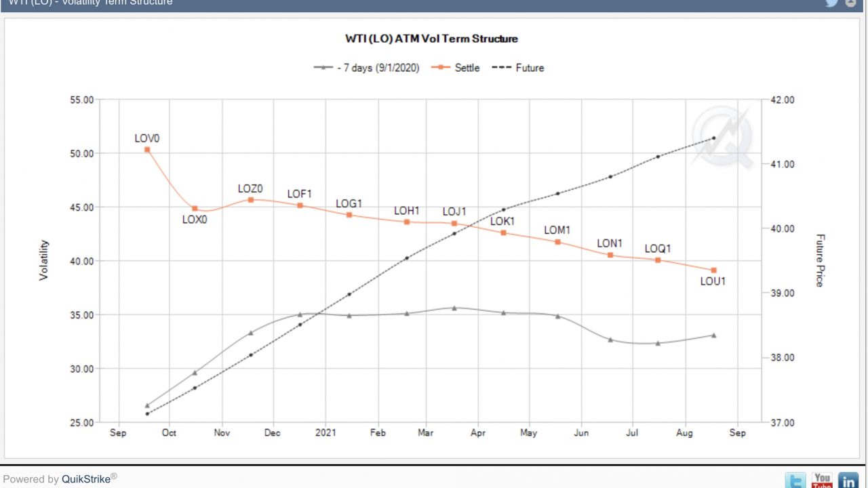The width and height of the screenshot is (868, 488).
Task: Click the LOV0 settle data point
Action: pos(147,150)
